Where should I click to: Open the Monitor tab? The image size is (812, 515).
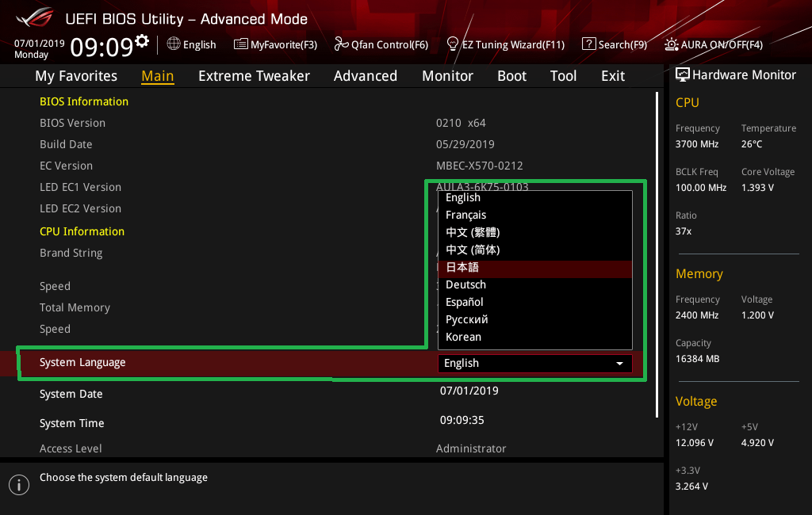click(447, 76)
